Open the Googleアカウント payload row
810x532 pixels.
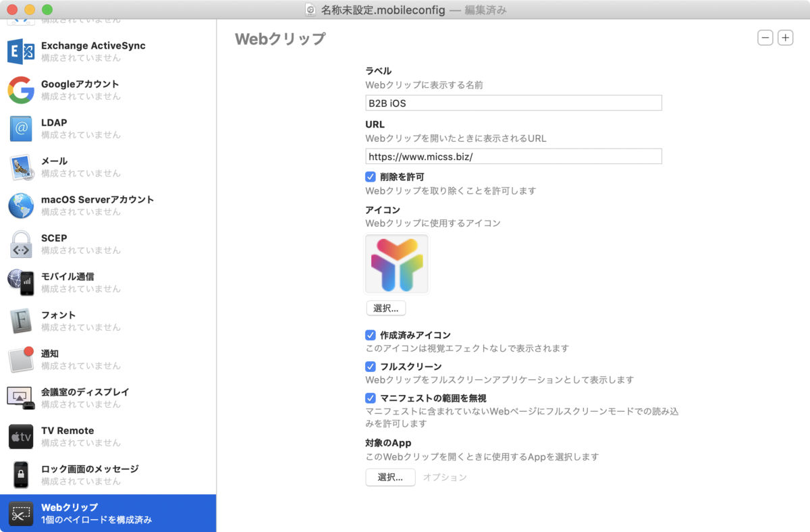pyautogui.click(x=108, y=90)
